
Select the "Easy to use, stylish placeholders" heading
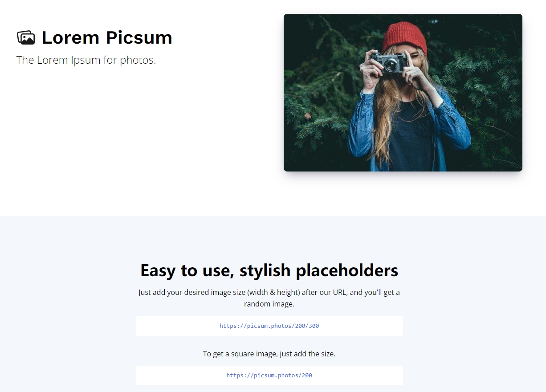tap(269, 270)
